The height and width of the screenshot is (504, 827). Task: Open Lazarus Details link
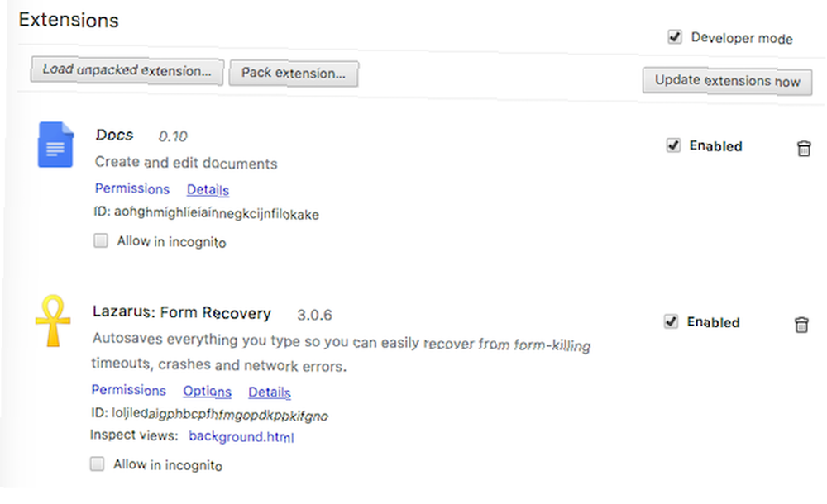[270, 392]
